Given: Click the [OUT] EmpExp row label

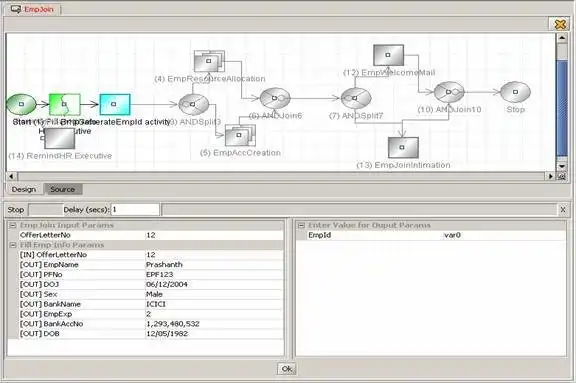Looking at the screenshot, I should [x=46, y=314].
